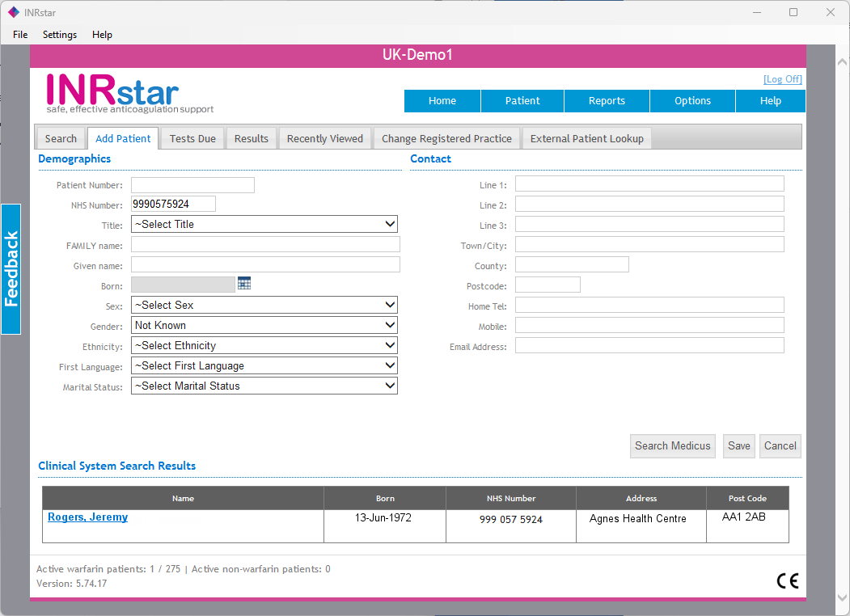Screen dimensions: 850x616
Task: Click the Version: 5.74.17 text
Action: 71,584
